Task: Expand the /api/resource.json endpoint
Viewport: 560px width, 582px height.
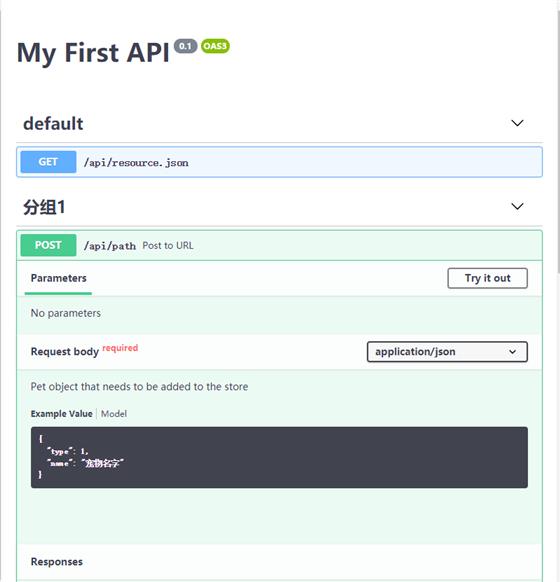Action: [279, 162]
